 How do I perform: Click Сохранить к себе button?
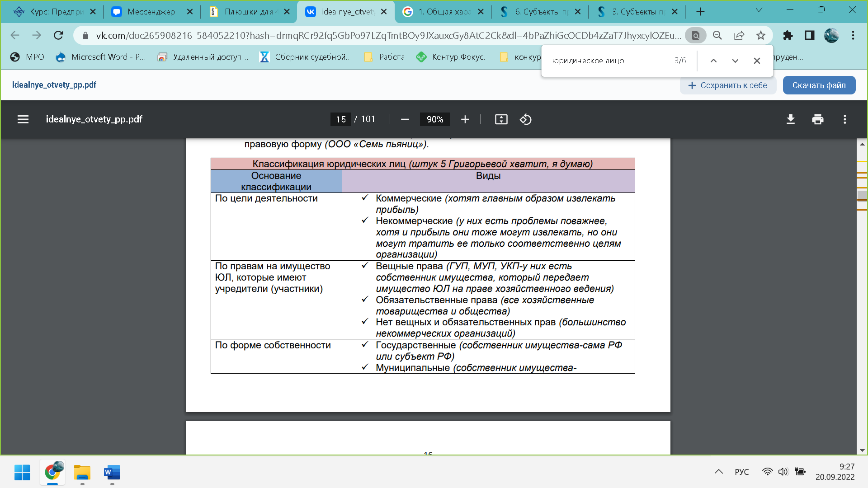pos(728,85)
